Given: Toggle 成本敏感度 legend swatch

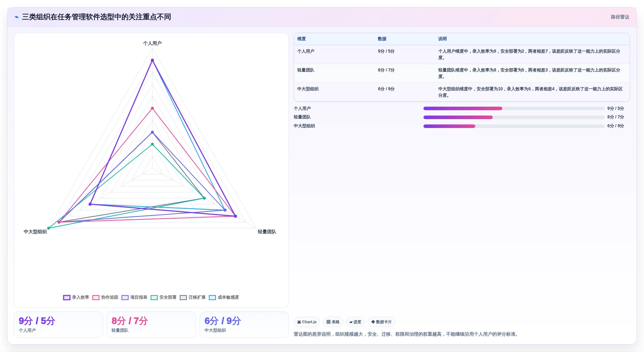Looking at the screenshot, I should [212, 298].
